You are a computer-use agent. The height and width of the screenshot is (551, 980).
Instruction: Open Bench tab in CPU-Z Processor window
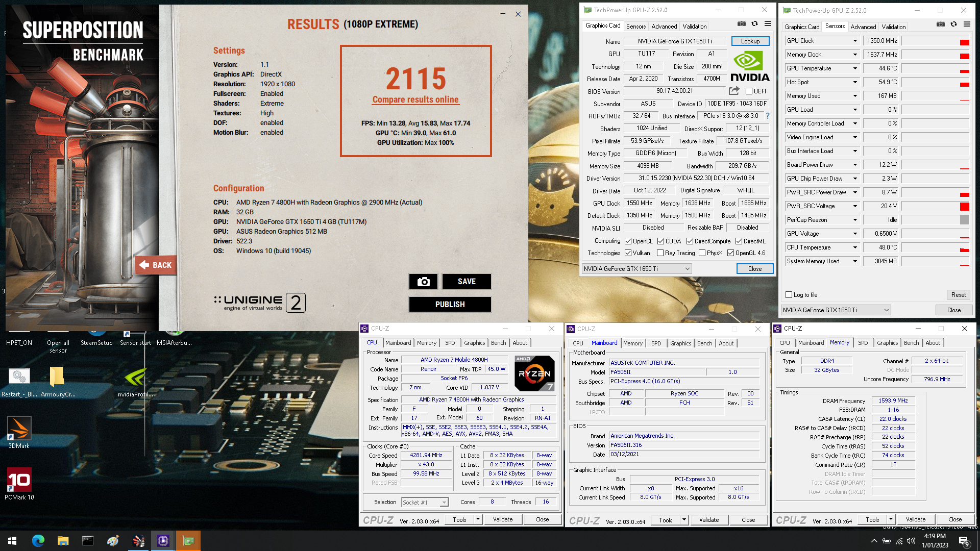(498, 343)
